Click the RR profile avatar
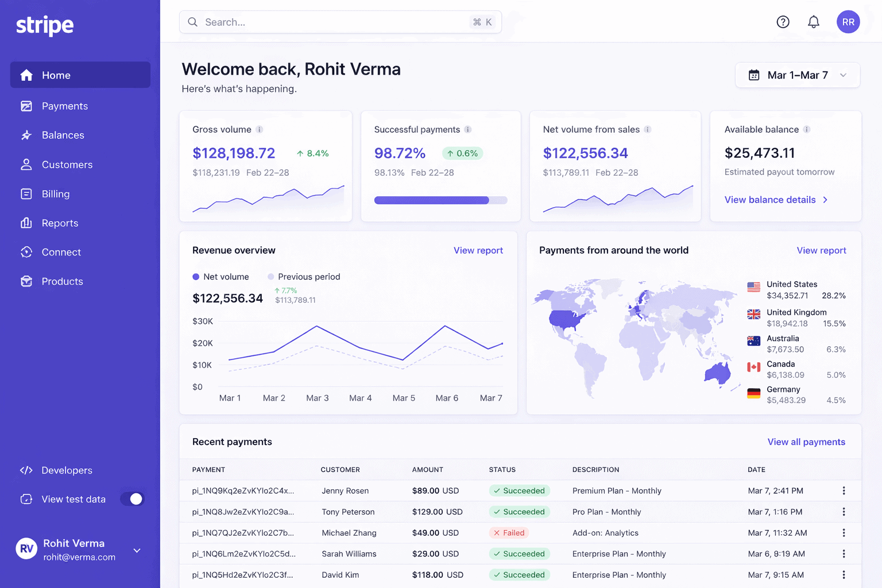Image resolution: width=882 pixels, height=588 pixels. [848, 22]
